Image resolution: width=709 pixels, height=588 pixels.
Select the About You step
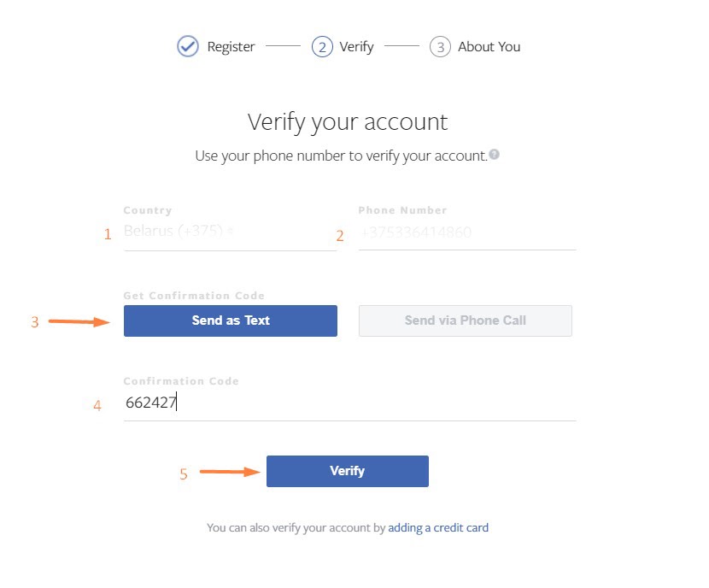click(488, 46)
